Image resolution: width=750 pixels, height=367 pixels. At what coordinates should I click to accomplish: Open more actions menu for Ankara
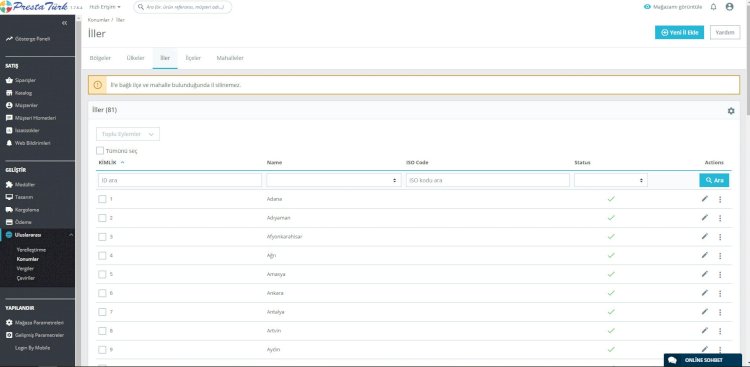tap(720, 293)
